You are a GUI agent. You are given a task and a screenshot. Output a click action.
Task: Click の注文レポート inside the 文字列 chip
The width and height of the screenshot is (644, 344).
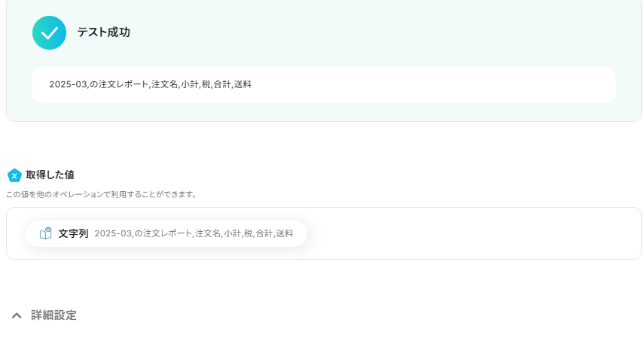pos(163,233)
